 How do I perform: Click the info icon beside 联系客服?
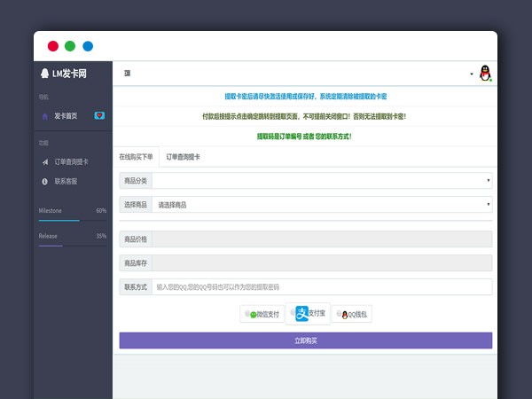(x=45, y=181)
